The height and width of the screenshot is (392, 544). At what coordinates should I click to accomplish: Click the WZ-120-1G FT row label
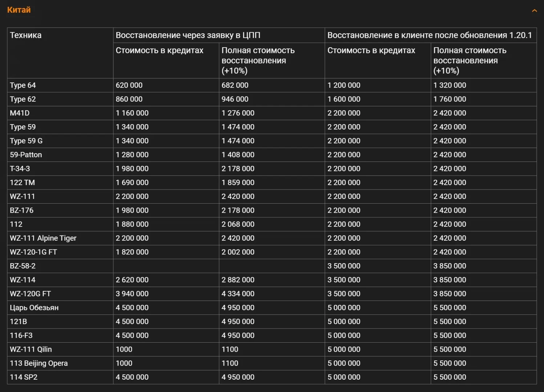(33, 252)
